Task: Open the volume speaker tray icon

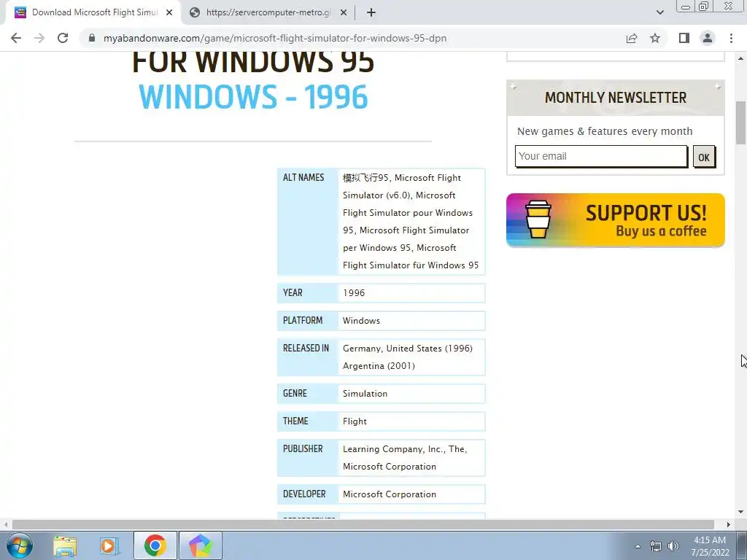Action: click(x=673, y=546)
